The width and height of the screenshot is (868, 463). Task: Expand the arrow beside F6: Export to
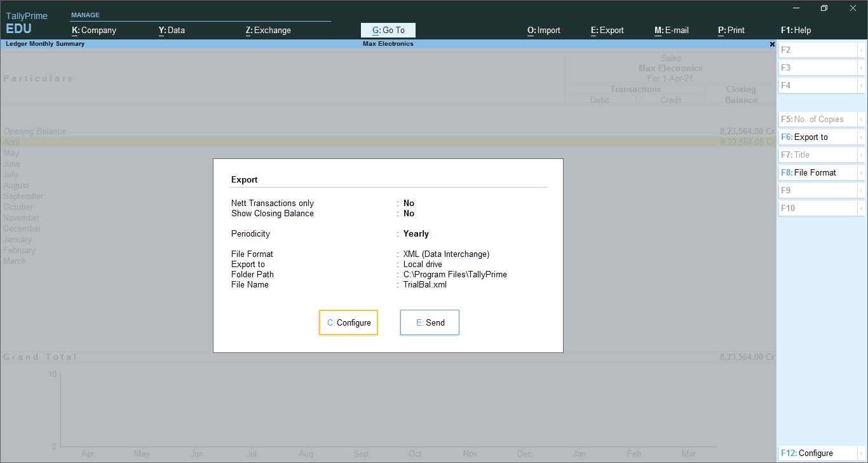(861, 137)
